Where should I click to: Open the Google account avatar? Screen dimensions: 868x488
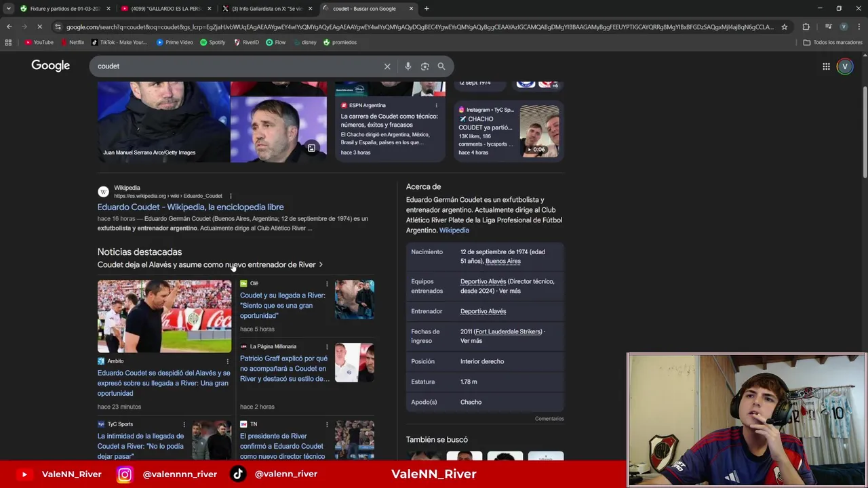point(844,66)
